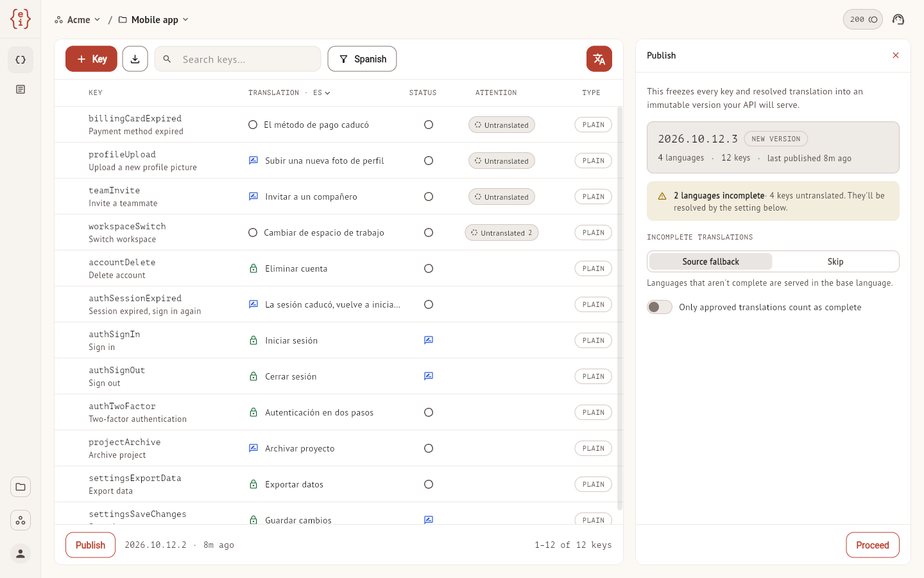Toggle status circle for accountDelete

pyautogui.click(x=429, y=268)
